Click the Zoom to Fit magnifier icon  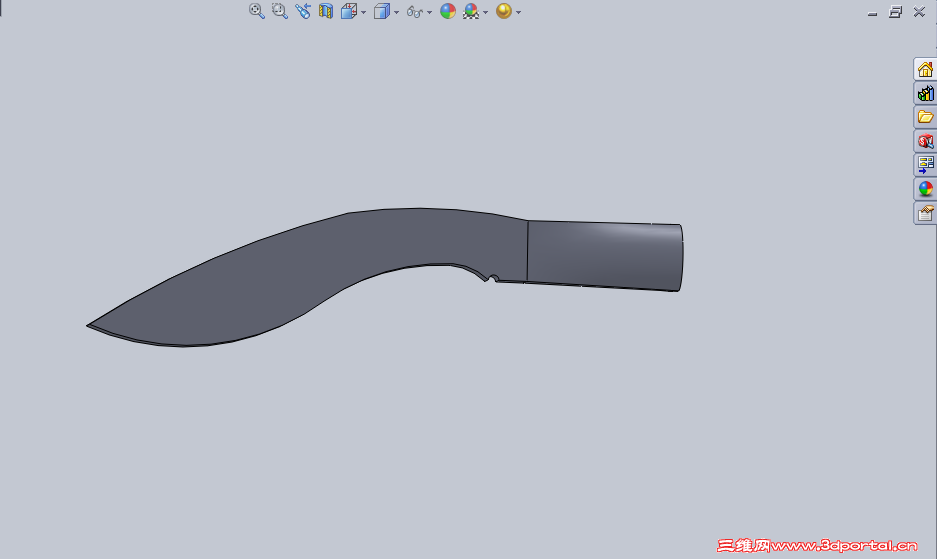click(256, 11)
